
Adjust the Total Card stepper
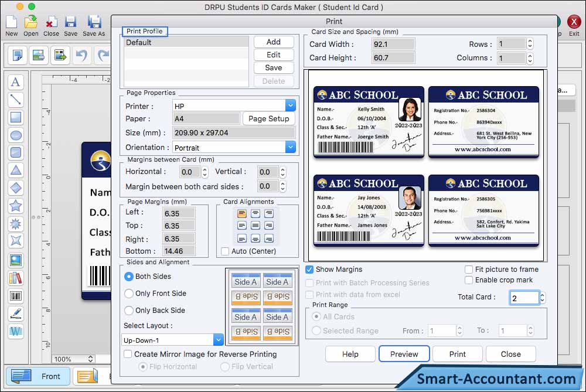543,298
